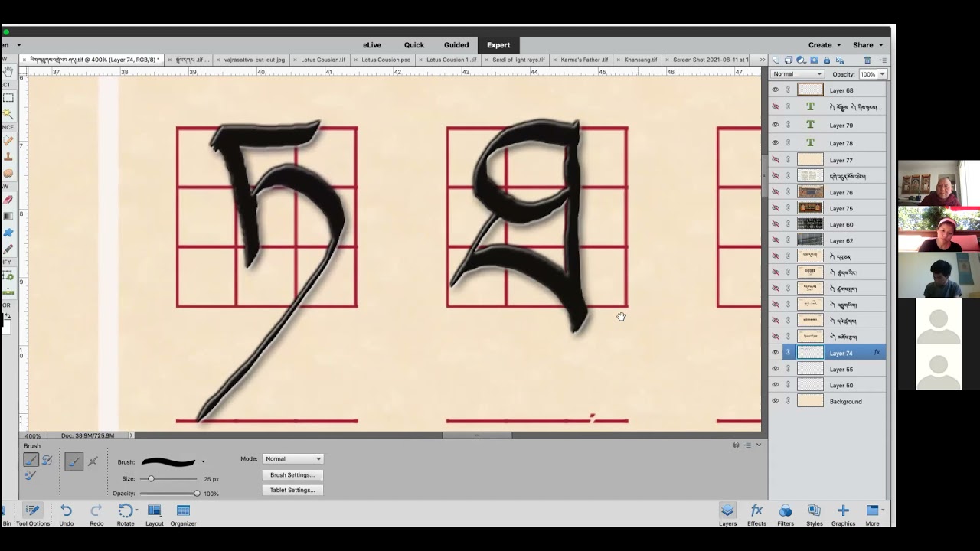Viewport: 980px width, 551px height.
Task: Delete layer using the trash icon
Action: 867,60
